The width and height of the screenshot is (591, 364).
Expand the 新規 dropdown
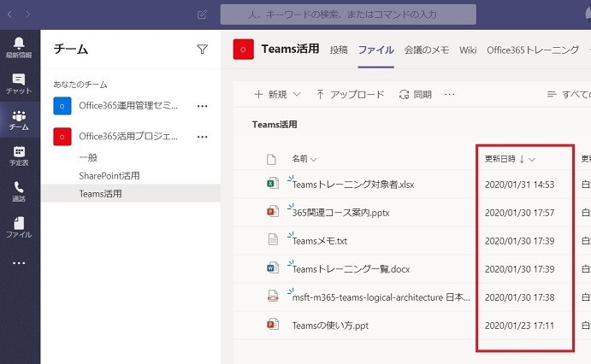point(297,94)
